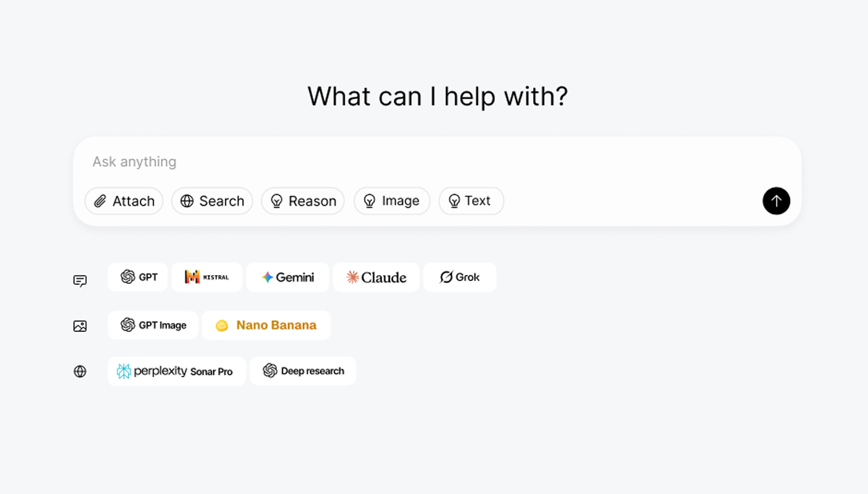This screenshot has width=868, height=494.
Task: Click the chat bubble category icon
Action: coord(80,281)
